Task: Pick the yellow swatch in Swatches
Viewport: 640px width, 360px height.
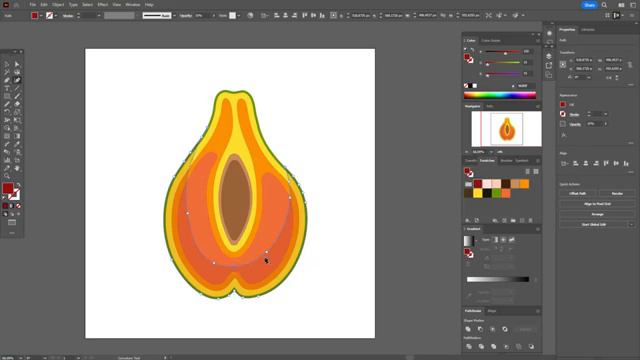Action: 478,193
